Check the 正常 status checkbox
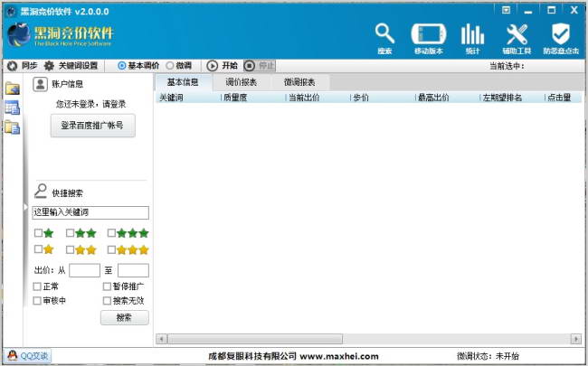The height and width of the screenshot is (366, 588). click(x=37, y=286)
